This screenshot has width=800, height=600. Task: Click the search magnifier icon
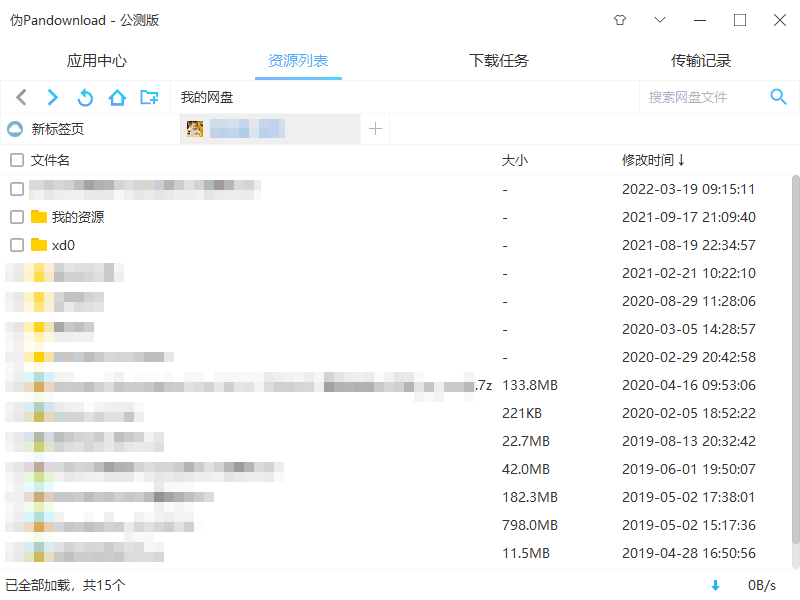pyautogui.click(x=779, y=97)
